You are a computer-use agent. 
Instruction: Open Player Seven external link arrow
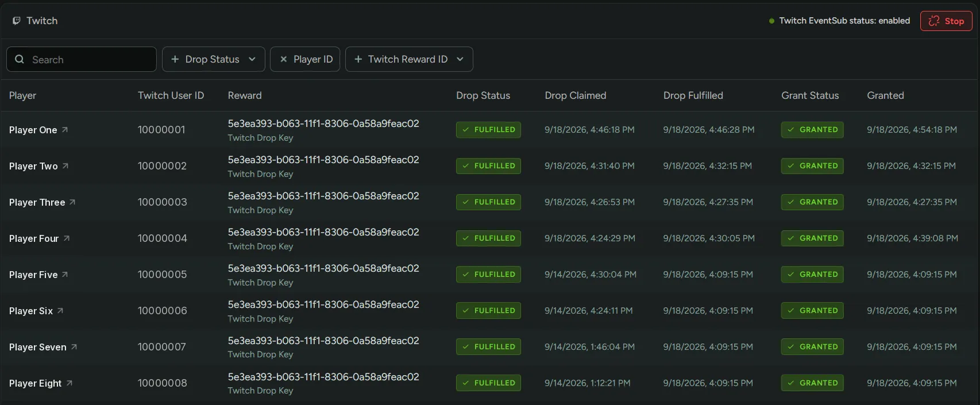point(74,347)
